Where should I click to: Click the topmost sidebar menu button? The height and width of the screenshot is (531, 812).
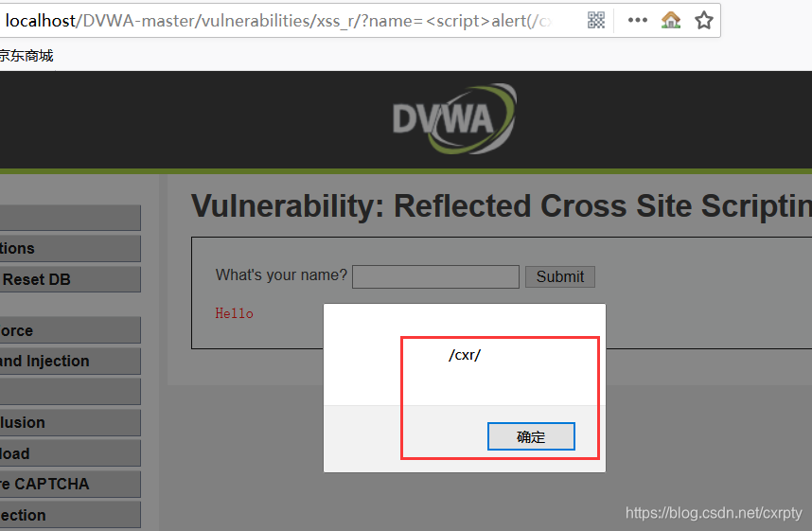click(70, 218)
